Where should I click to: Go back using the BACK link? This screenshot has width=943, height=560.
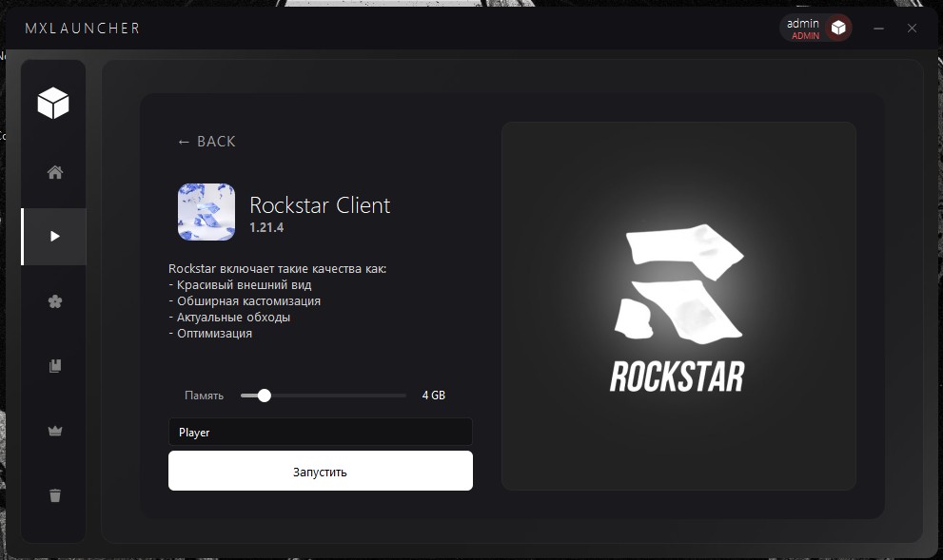coord(206,142)
